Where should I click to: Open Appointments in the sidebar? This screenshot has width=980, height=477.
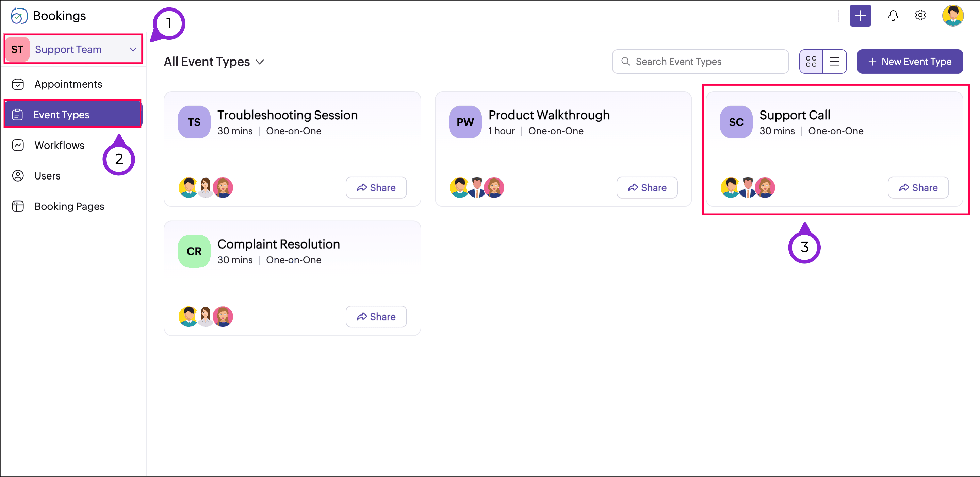pos(68,84)
